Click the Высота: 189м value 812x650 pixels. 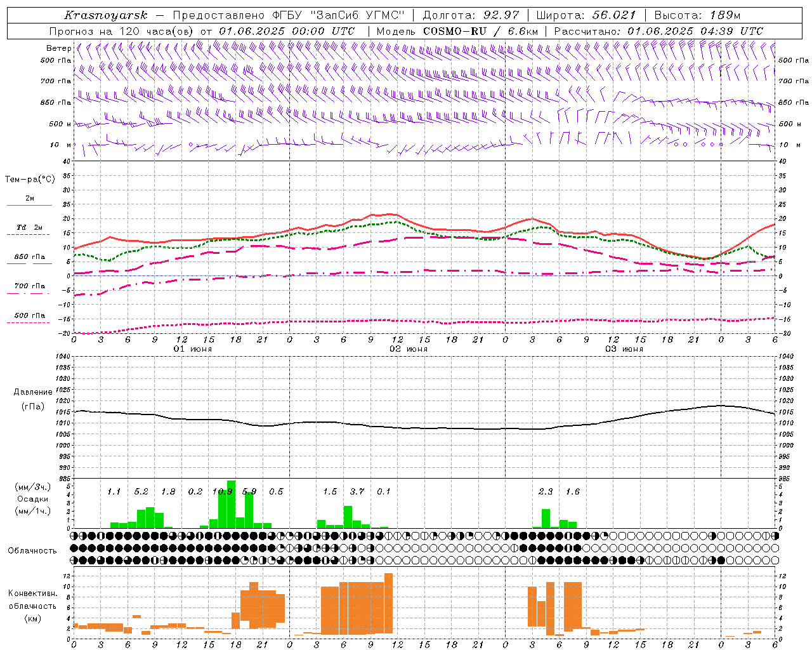coord(697,15)
